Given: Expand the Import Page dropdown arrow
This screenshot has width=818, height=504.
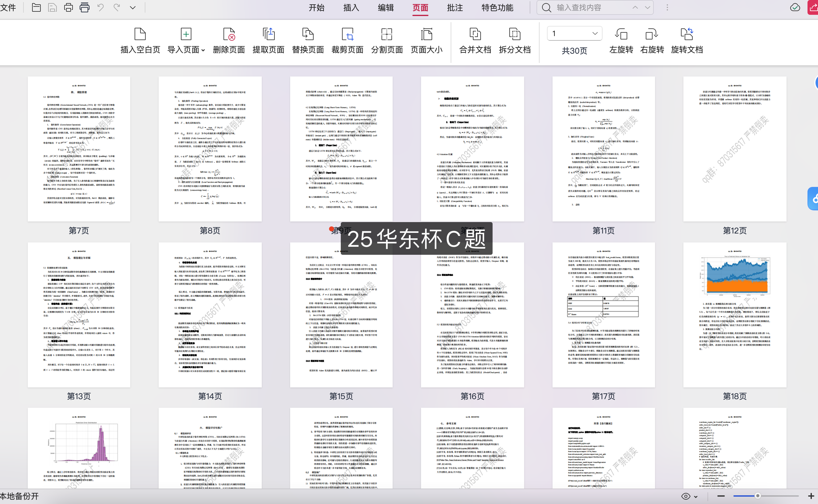Looking at the screenshot, I should [x=203, y=50].
